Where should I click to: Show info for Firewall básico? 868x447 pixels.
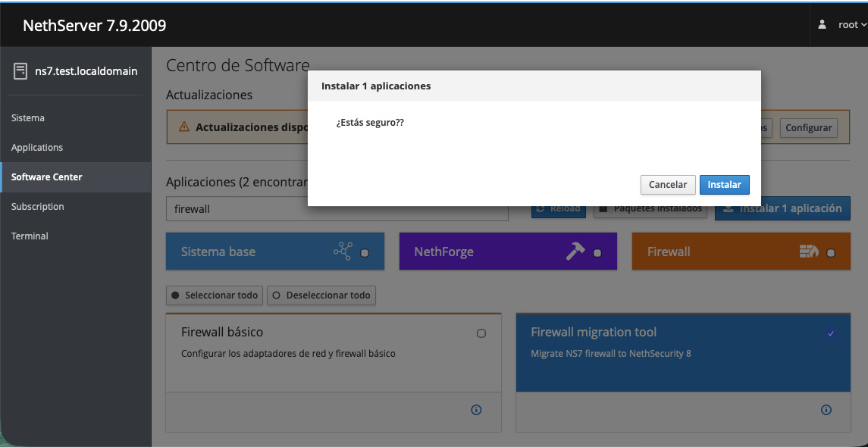476,410
